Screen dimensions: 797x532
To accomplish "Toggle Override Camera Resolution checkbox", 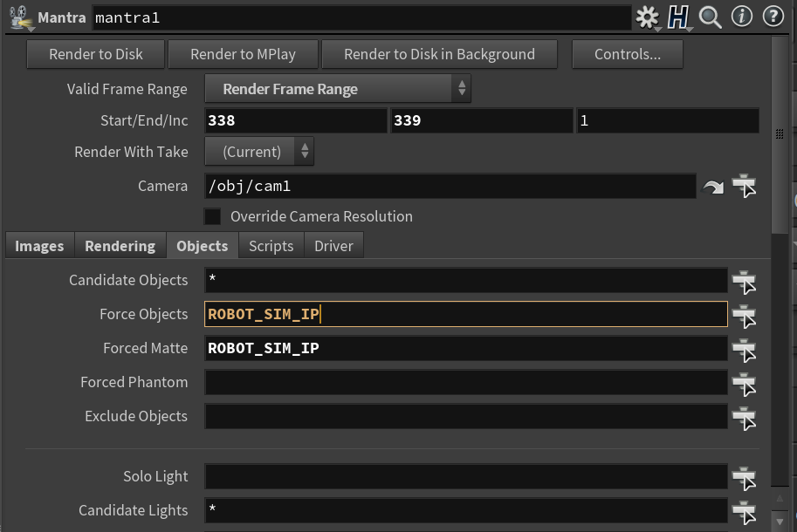I will 212,216.
